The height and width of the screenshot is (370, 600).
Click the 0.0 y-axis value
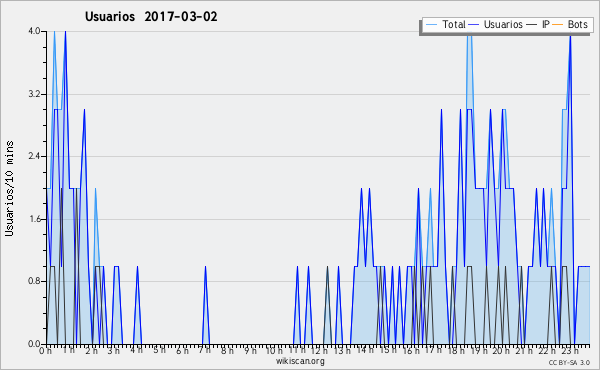[x=34, y=344]
